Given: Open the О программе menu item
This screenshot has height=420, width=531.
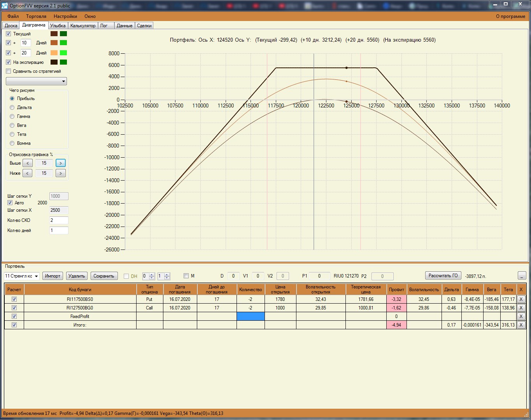Looking at the screenshot, I should pos(510,16).
